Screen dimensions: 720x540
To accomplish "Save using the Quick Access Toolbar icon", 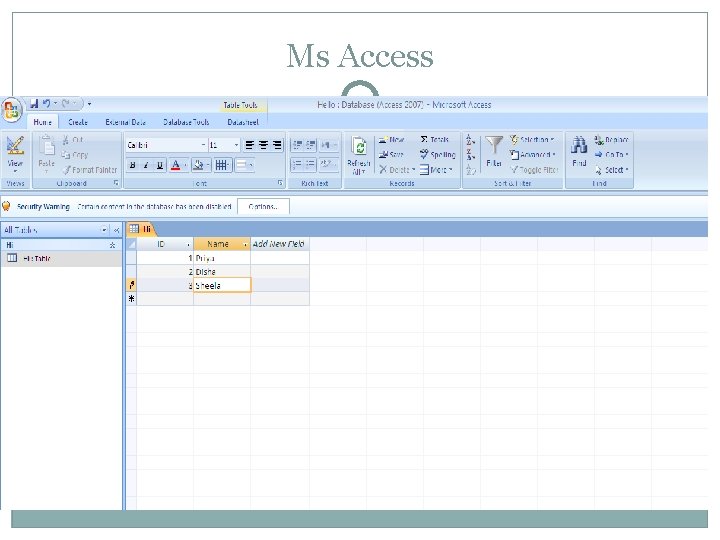I will click(34, 104).
